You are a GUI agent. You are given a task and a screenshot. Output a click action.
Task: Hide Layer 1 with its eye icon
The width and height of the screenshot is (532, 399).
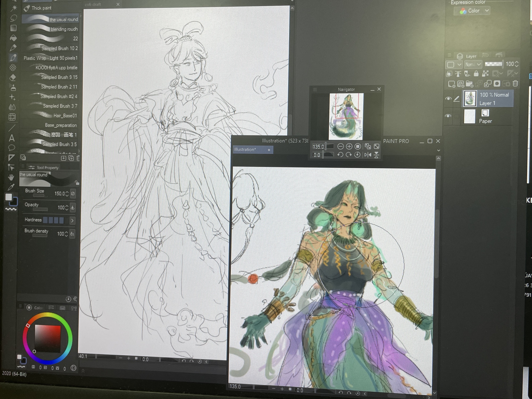448,99
